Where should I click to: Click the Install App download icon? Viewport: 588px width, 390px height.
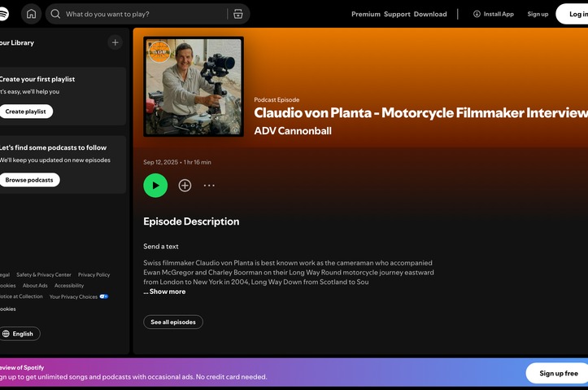pos(477,14)
